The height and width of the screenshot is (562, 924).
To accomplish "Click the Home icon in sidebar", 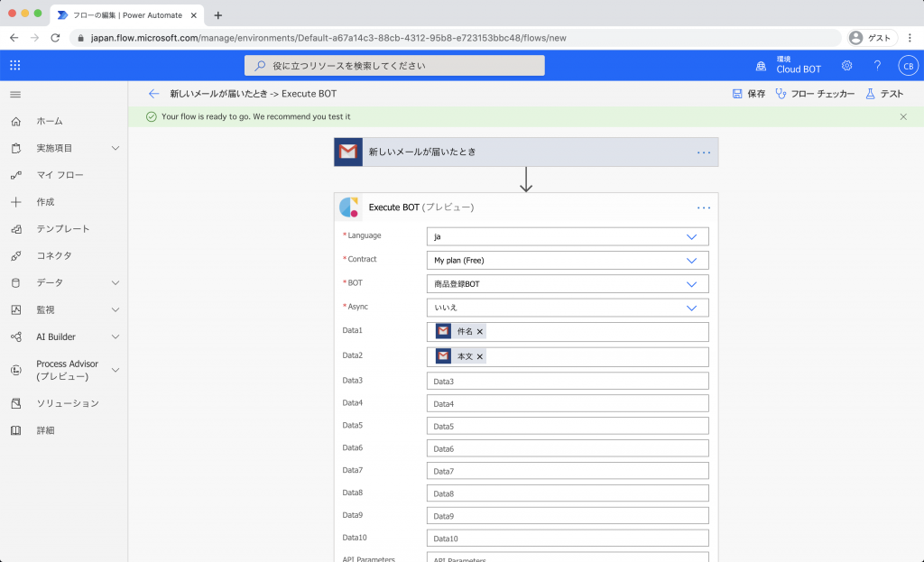I will pos(16,122).
